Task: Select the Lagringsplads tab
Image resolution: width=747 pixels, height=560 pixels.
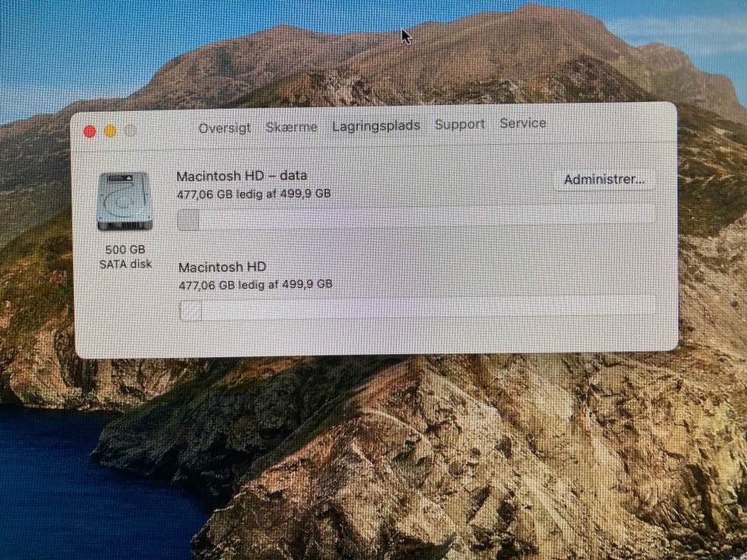Action: (x=376, y=126)
